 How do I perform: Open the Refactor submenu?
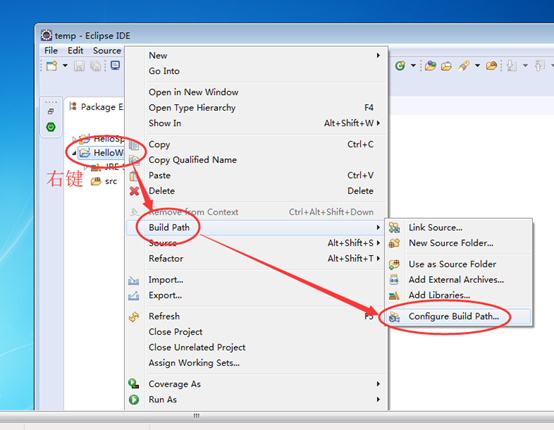click(x=257, y=259)
